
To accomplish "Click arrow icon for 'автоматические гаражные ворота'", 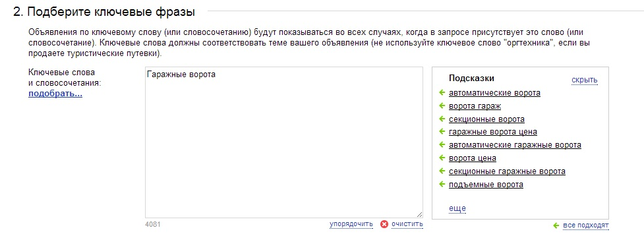I will tap(442, 144).
